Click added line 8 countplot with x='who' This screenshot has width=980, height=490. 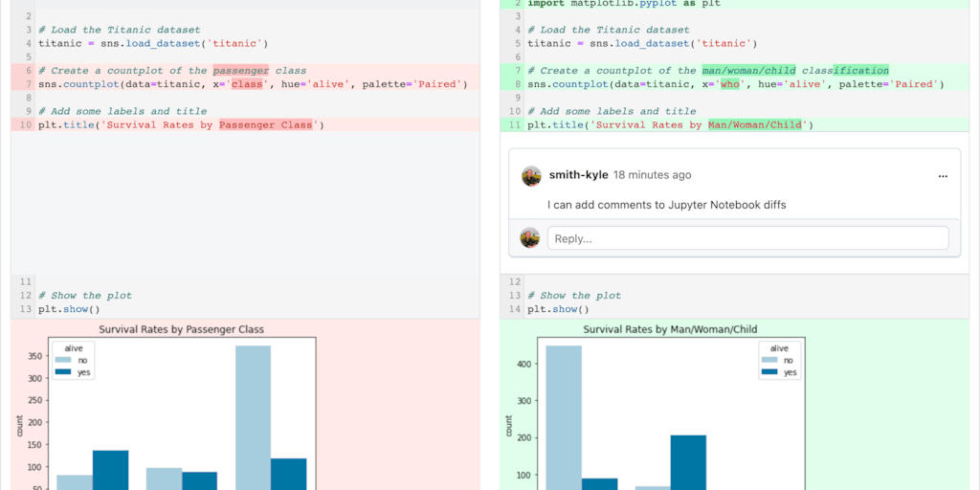736,84
